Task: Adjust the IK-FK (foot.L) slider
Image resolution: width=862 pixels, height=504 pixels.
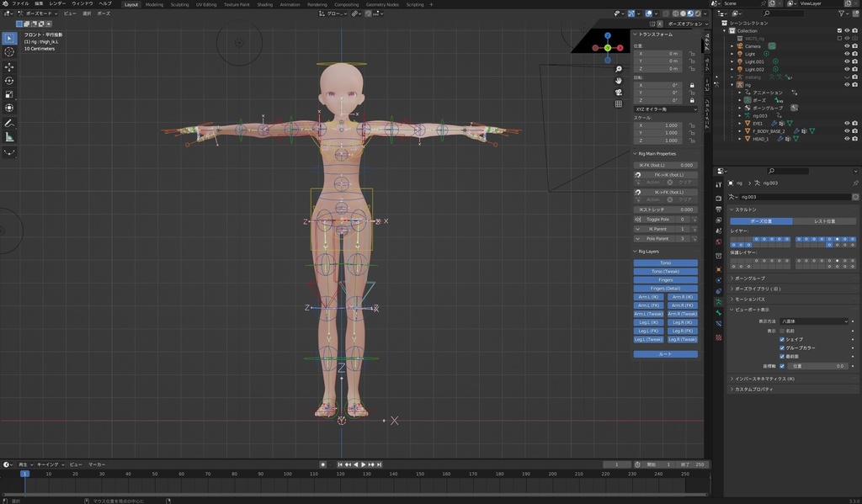Action: click(x=666, y=165)
